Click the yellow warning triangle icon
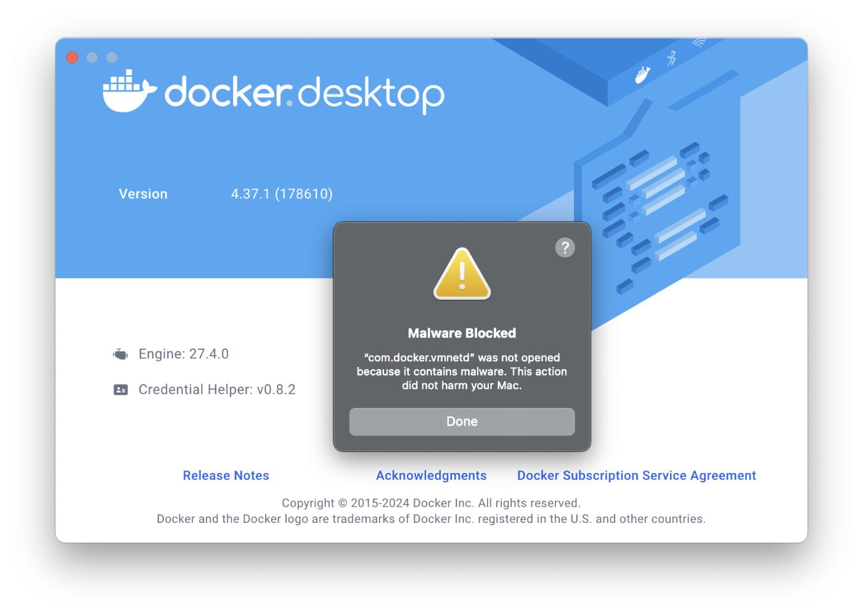Viewport: 863px width, 616px height. [x=462, y=274]
